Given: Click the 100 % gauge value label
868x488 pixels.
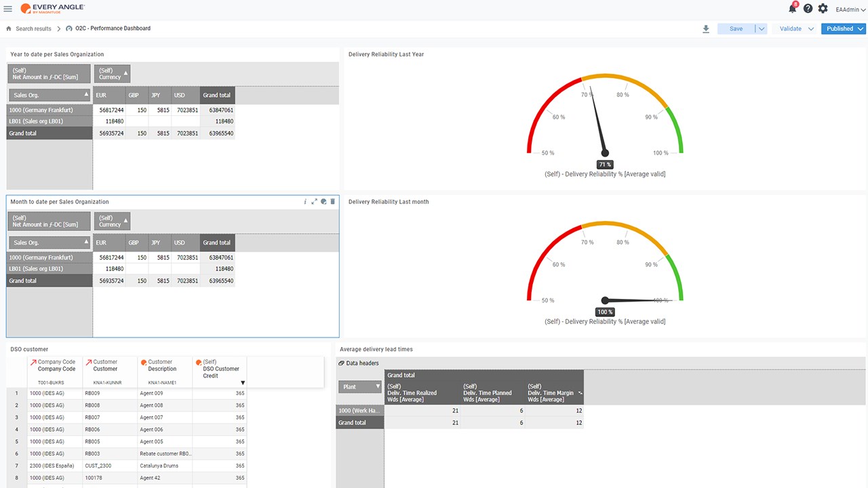Looking at the screenshot, I should point(605,312).
